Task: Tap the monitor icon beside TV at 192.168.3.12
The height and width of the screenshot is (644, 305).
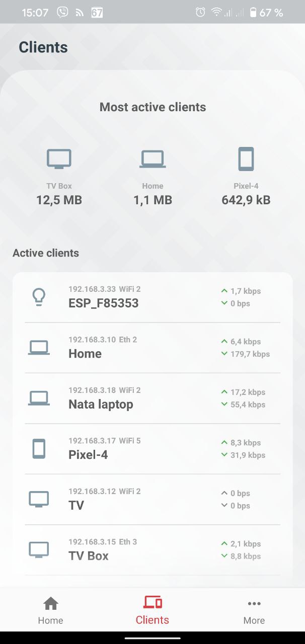Action: (39, 499)
